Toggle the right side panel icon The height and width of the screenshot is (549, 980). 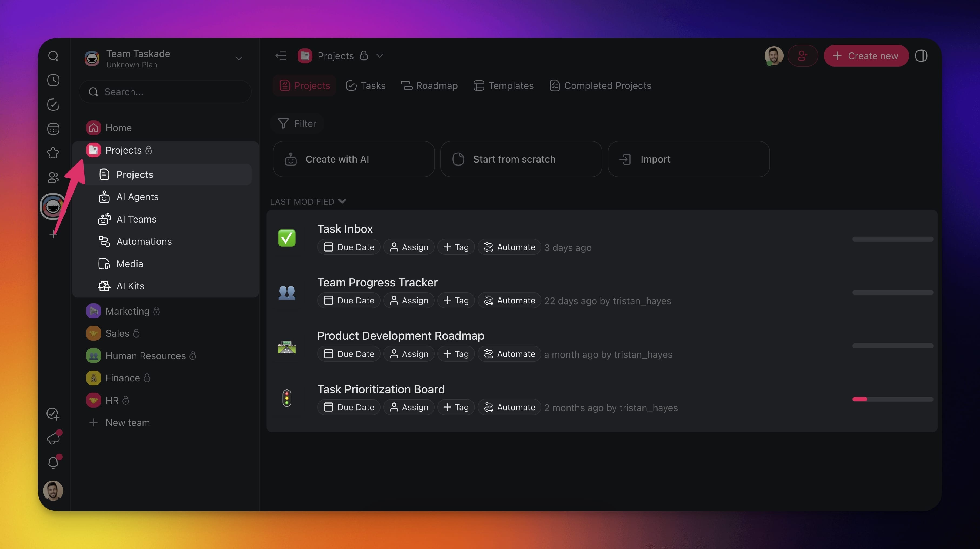(921, 56)
